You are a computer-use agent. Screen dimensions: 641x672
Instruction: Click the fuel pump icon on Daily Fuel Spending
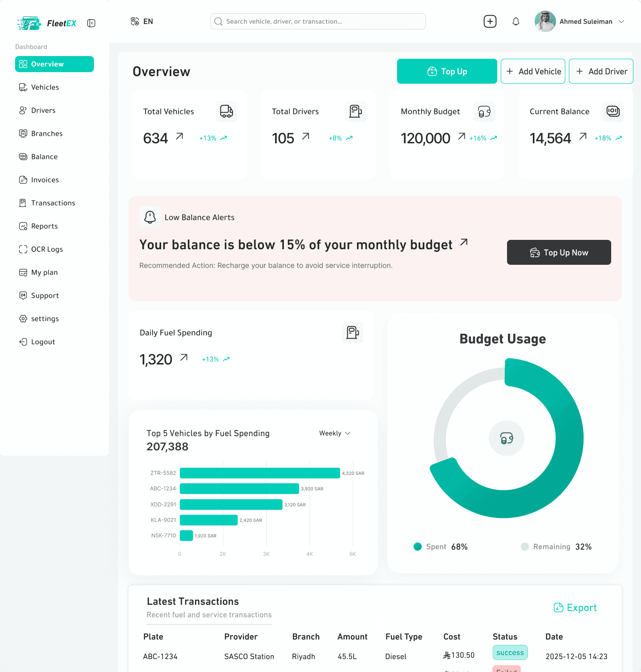(x=353, y=332)
